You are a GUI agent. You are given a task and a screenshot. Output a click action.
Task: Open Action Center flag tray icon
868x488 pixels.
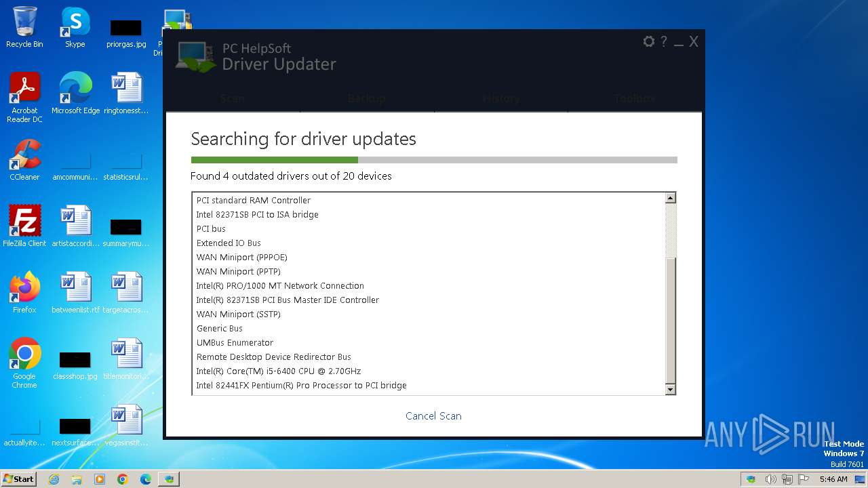[x=804, y=479]
